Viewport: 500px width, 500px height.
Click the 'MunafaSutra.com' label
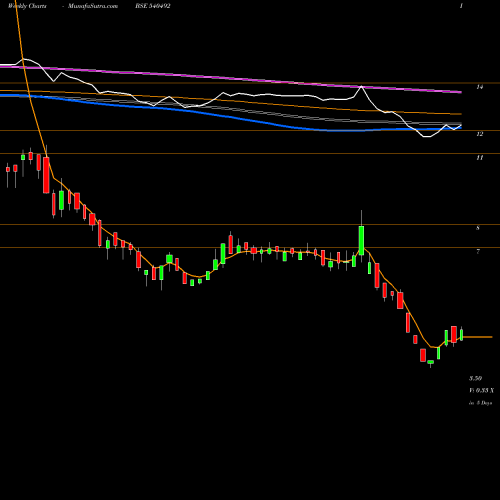[x=93, y=6]
